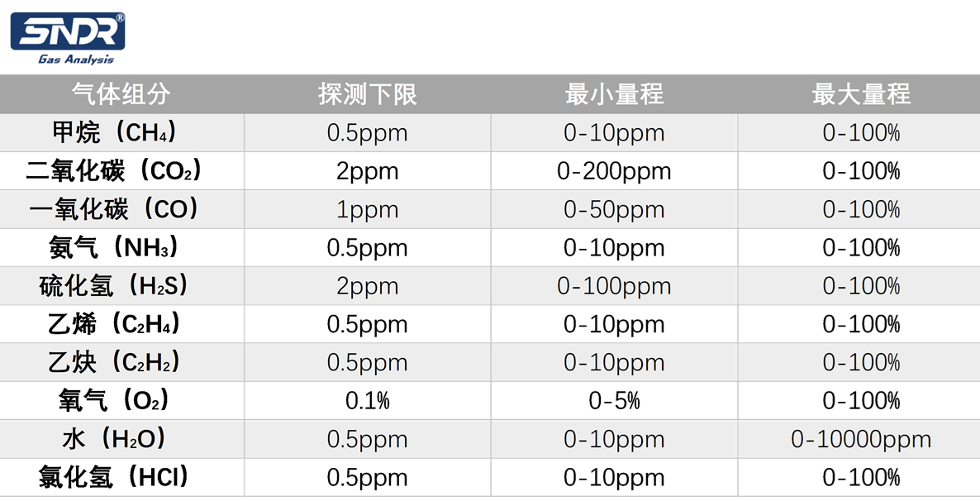Image resolution: width=980 pixels, height=501 pixels.
Task: Select the 氨气 (NH₃) cell
Action: pos(115,247)
